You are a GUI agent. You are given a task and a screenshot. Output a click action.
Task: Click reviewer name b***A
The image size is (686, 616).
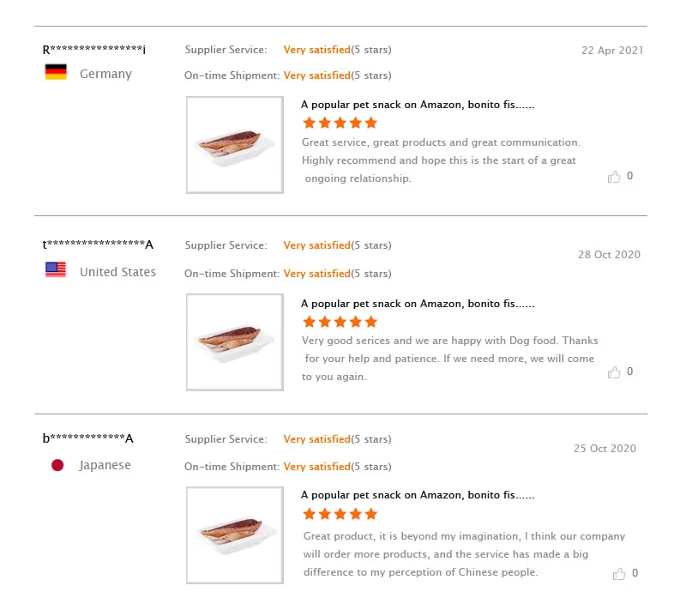coord(88,439)
